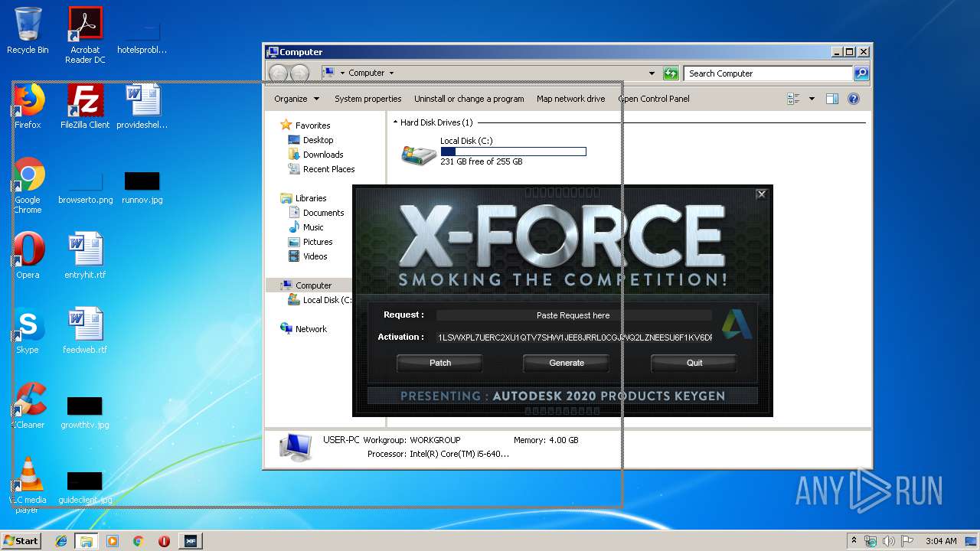Click the Explorer back navigation button
The height and width of the screenshot is (551, 980).
[x=278, y=73]
